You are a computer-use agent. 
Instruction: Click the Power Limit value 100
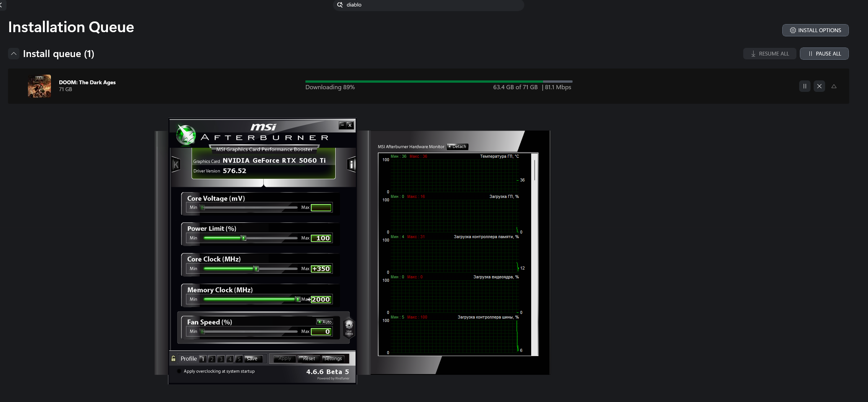coord(321,238)
